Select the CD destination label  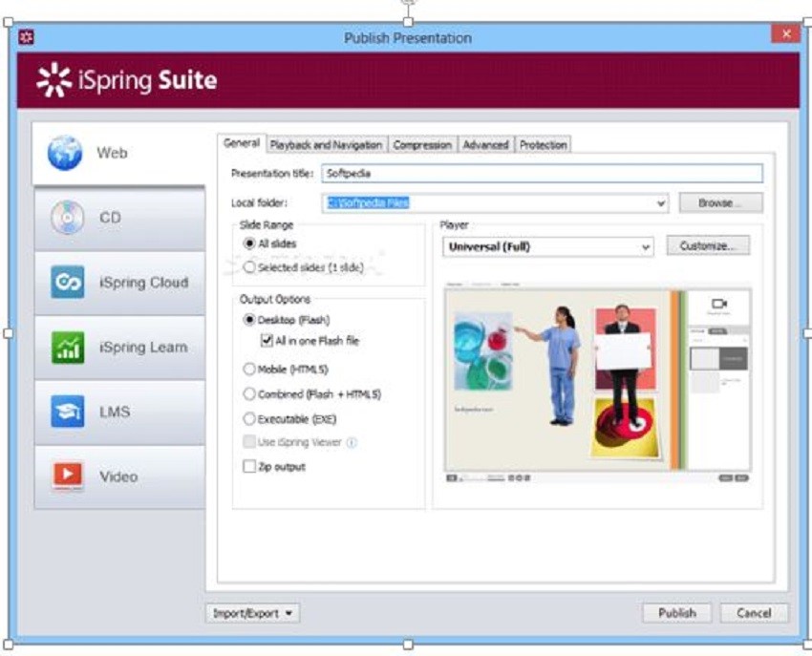pyautogui.click(x=110, y=218)
